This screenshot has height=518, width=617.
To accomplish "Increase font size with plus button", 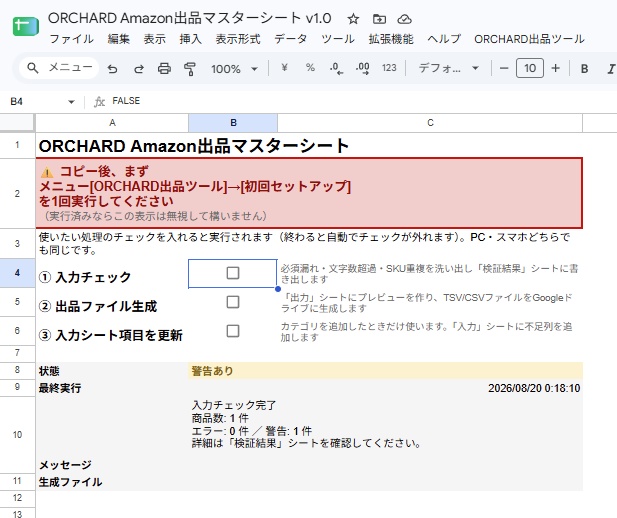I will (555, 68).
